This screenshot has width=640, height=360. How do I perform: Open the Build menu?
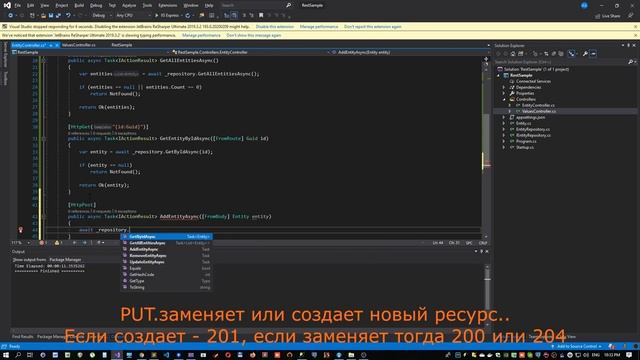79,5
